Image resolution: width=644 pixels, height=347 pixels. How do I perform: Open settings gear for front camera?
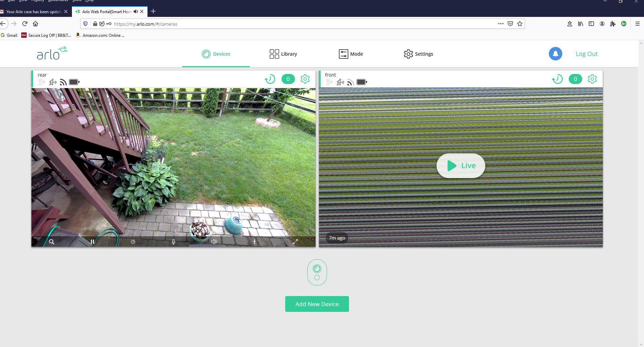592,79
